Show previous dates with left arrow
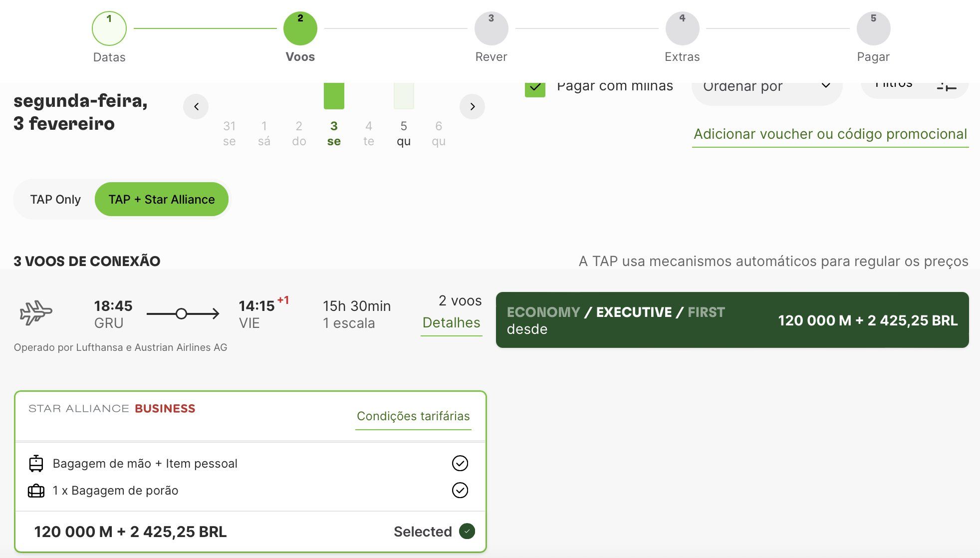The width and height of the screenshot is (980, 558). click(x=196, y=106)
